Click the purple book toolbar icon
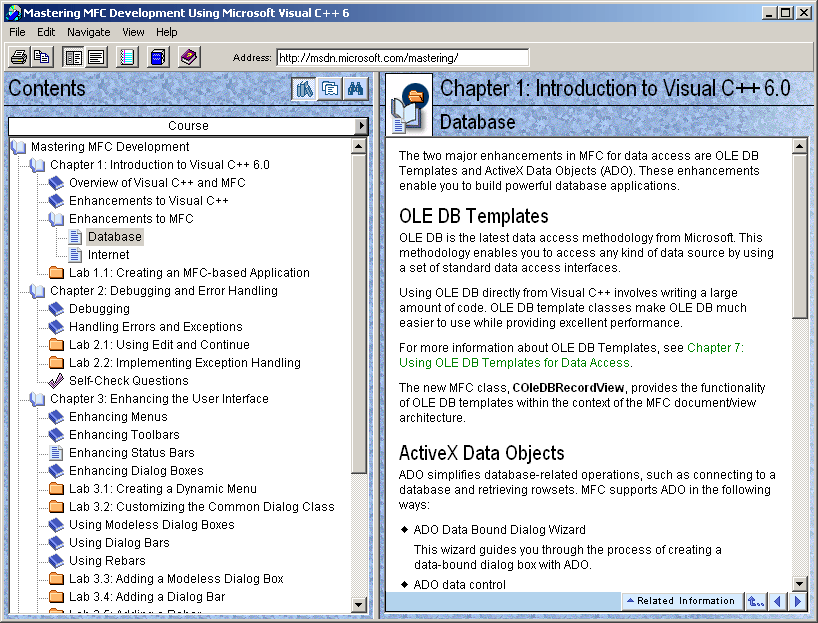Screen dimensions: 818x623 [189, 57]
